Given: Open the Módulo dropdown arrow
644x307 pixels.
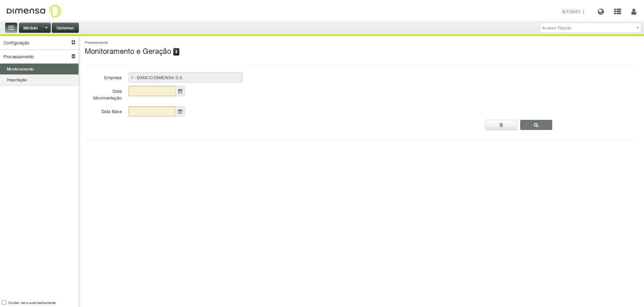Looking at the screenshot, I should click(x=46, y=28).
